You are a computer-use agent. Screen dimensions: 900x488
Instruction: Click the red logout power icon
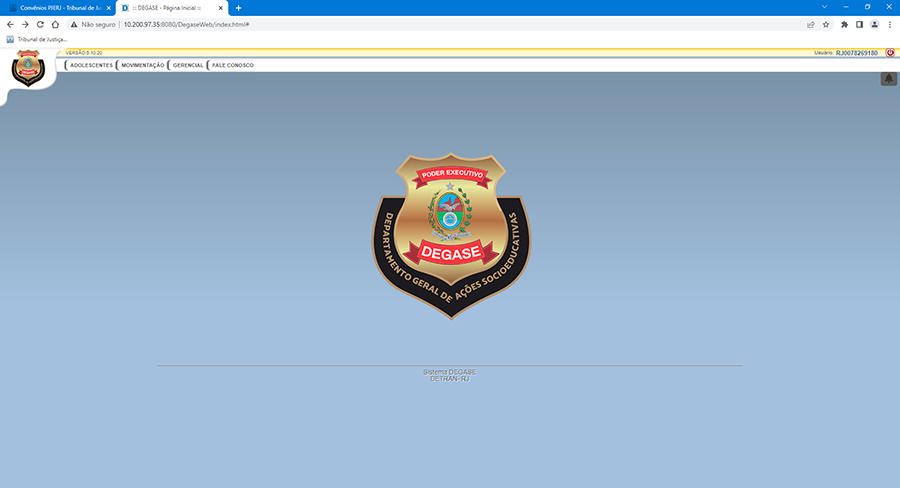[890, 52]
